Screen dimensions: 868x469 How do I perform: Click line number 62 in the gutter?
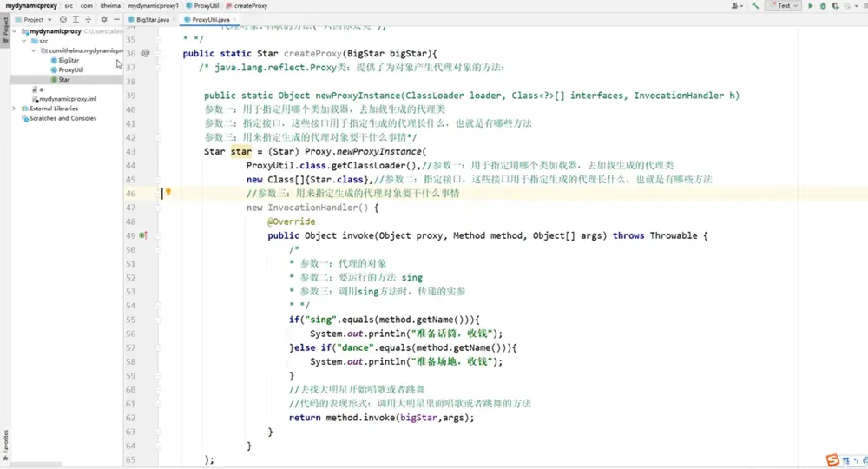click(131, 418)
